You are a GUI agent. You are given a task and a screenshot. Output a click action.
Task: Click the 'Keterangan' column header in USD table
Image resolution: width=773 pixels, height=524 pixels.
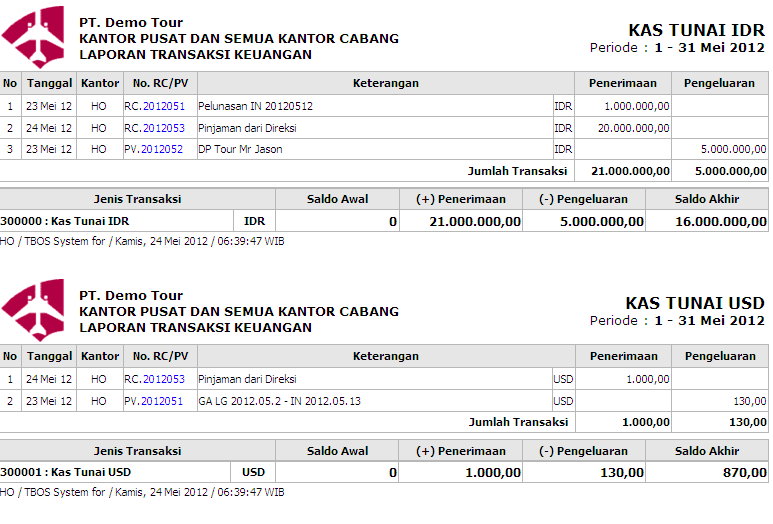[386, 356]
